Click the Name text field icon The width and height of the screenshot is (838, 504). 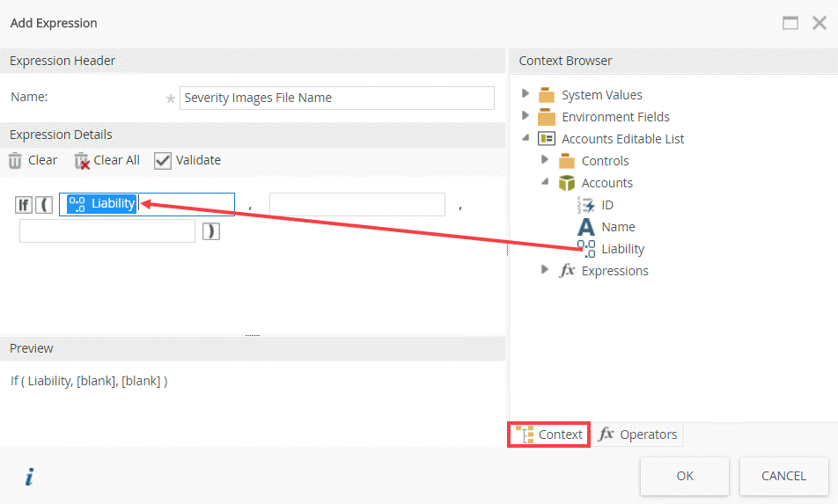click(x=585, y=227)
